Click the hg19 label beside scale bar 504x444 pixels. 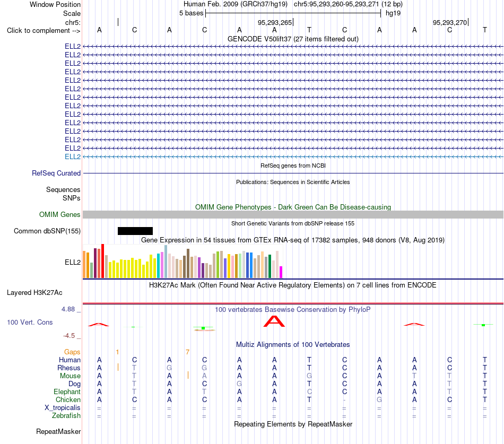pos(393,13)
